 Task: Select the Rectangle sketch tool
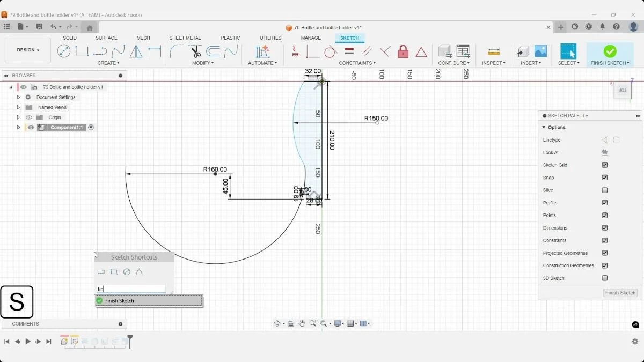coord(82,51)
